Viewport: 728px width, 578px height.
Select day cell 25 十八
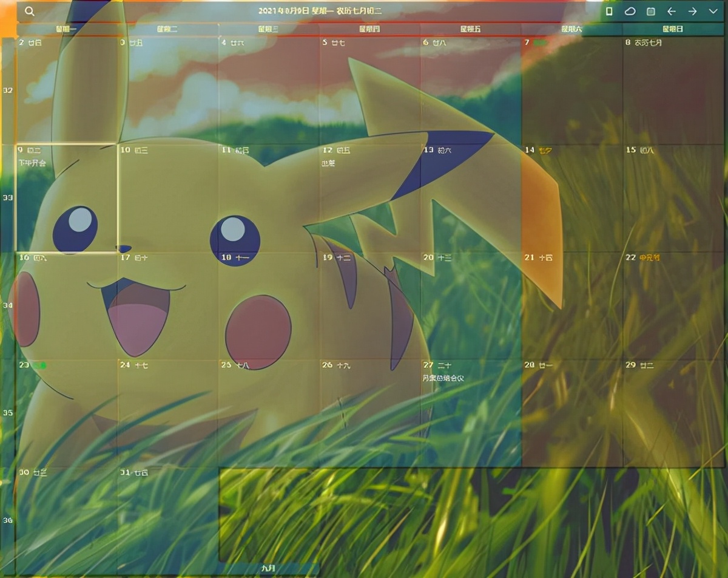pyautogui.click(x=269, y=413)
